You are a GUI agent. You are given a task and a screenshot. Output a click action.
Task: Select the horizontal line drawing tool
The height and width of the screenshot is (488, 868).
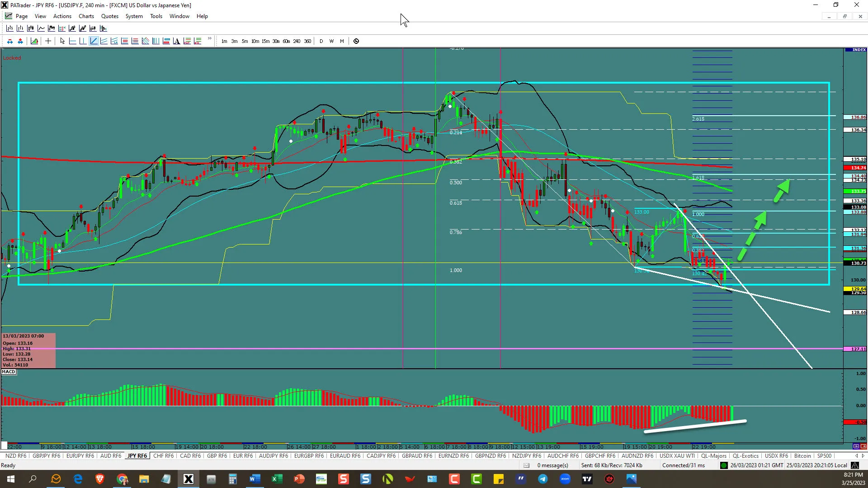[72, 41]
